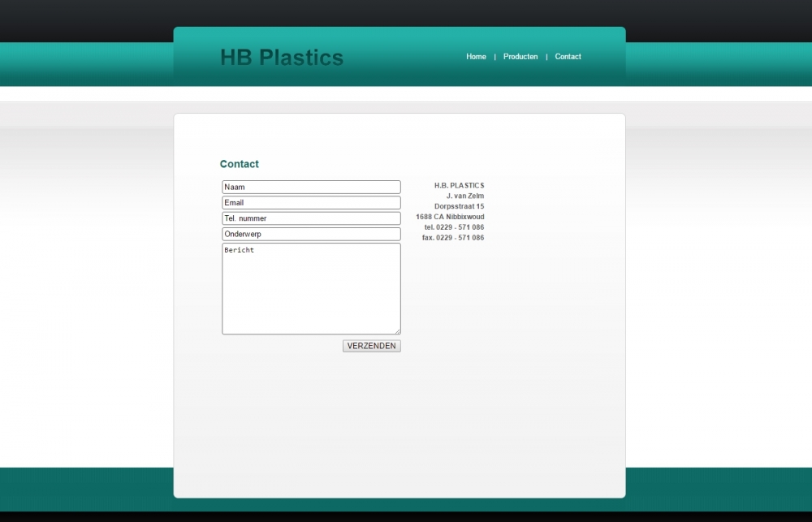Go to the Producten page
Viewport: 812px width, 522px height.
(x=520, y=57)
